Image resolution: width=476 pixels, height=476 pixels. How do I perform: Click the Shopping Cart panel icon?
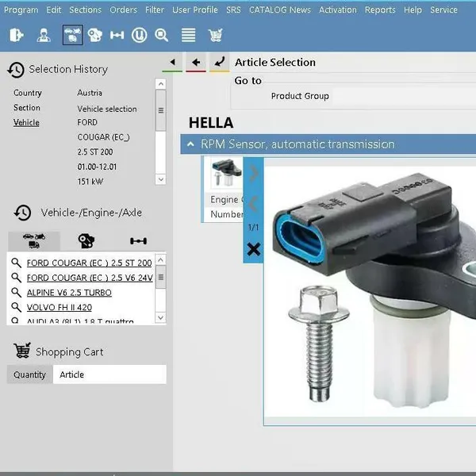pyautogui.click(x=22, y=351)
